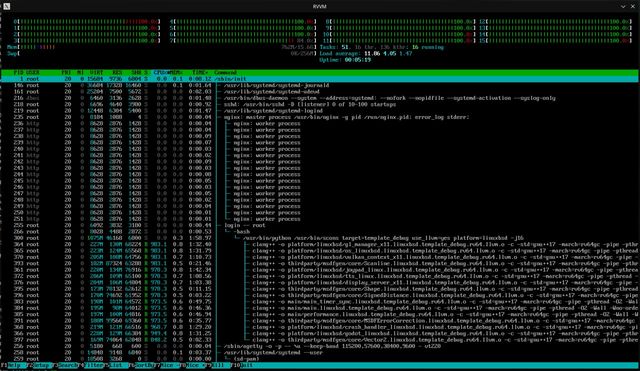
Task: Sort by the CPU% column header
Action: (x=160, y=72)
